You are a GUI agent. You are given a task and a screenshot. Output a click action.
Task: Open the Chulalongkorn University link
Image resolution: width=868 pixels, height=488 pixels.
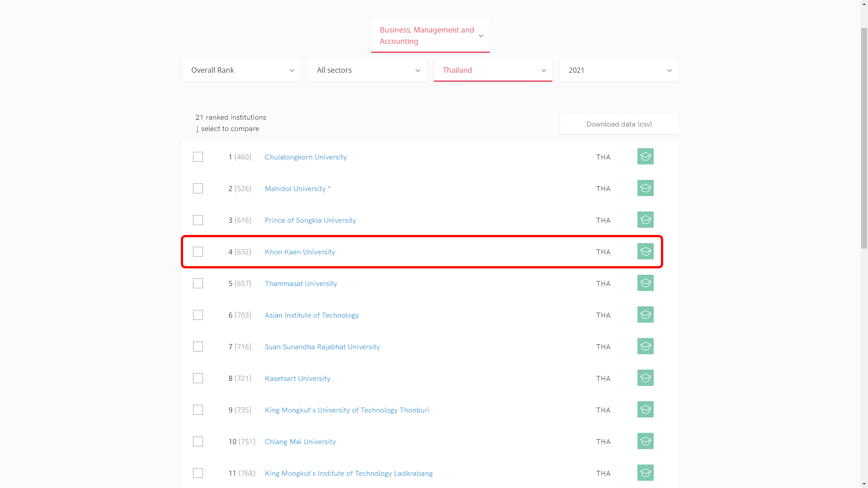pos(306,157)
